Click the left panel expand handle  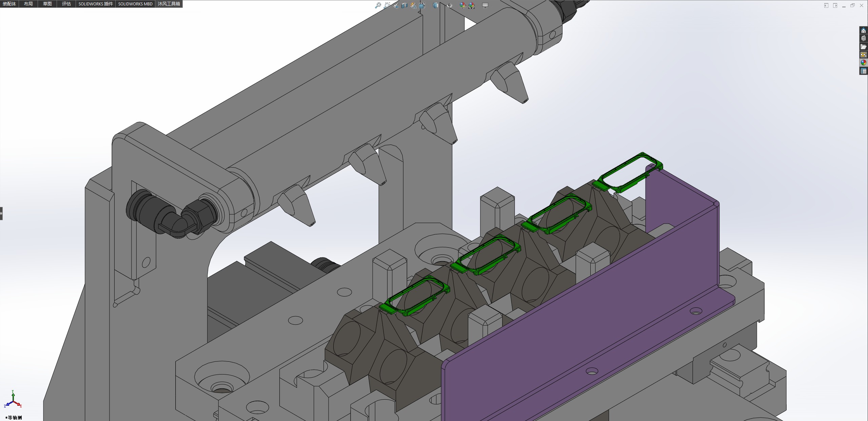(1, 213)
